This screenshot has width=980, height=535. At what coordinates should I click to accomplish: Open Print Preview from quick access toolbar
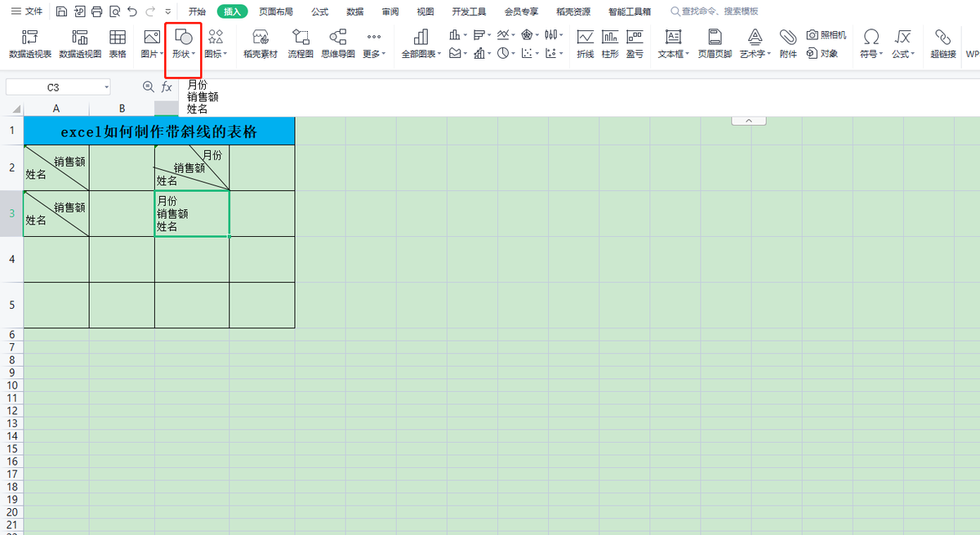[114, 11]
